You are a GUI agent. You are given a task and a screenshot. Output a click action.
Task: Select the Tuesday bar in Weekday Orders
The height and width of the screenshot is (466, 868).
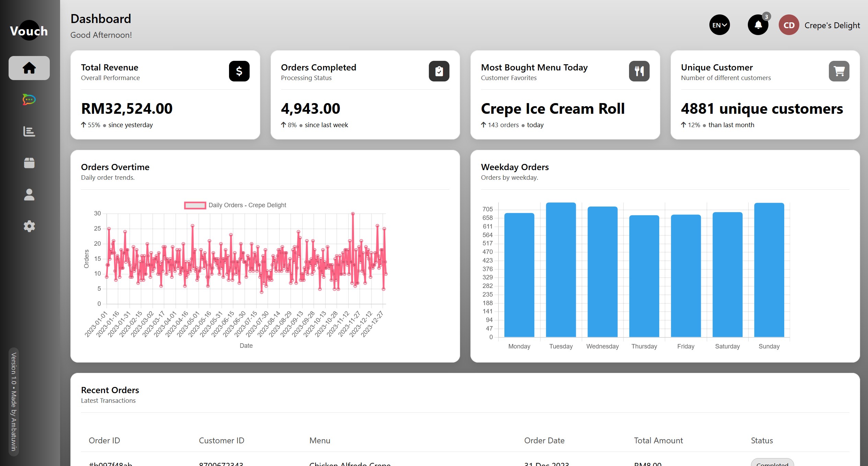(561, 270)
